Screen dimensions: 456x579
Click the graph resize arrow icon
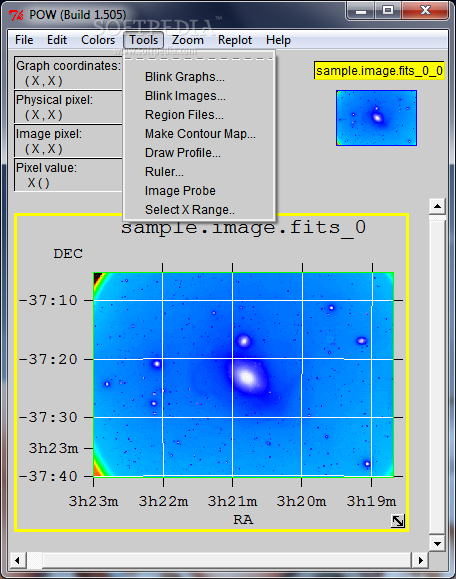pyautogui.click(x=398, y=521)
